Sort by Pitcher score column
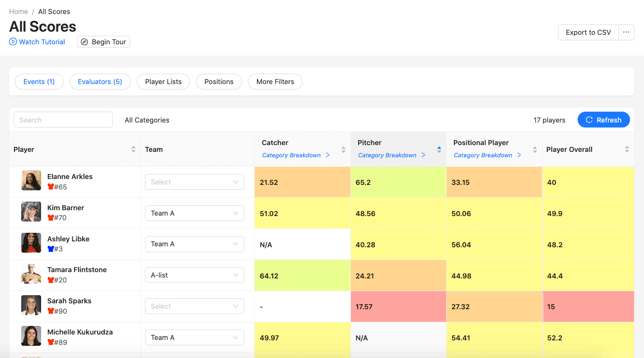This screenshot has height=358, width=644. point(439,150)
